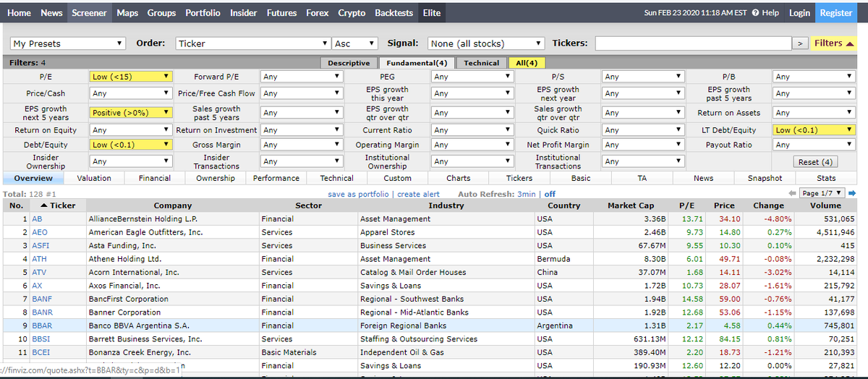Click the Help question mark icon
The width and height of the screenshot is (868, 379).
tap(756, 13)
